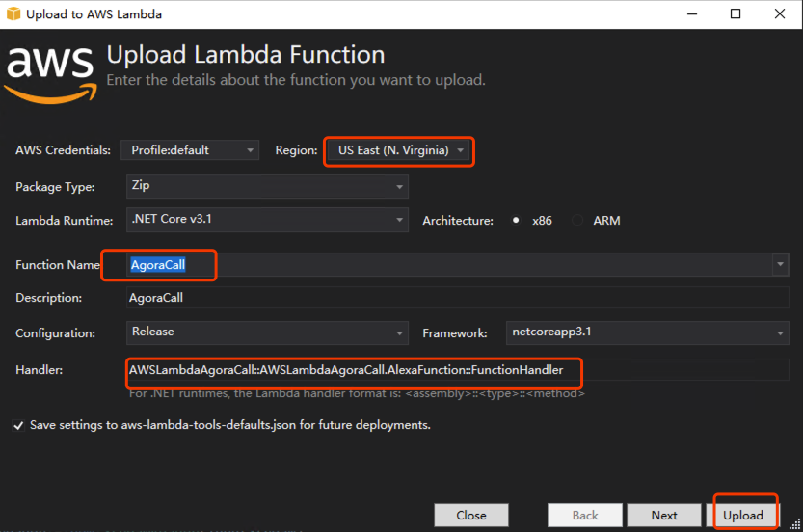
Task: Maximize the Upload to AWS Lambda window
Action: [x=736, y=13]
